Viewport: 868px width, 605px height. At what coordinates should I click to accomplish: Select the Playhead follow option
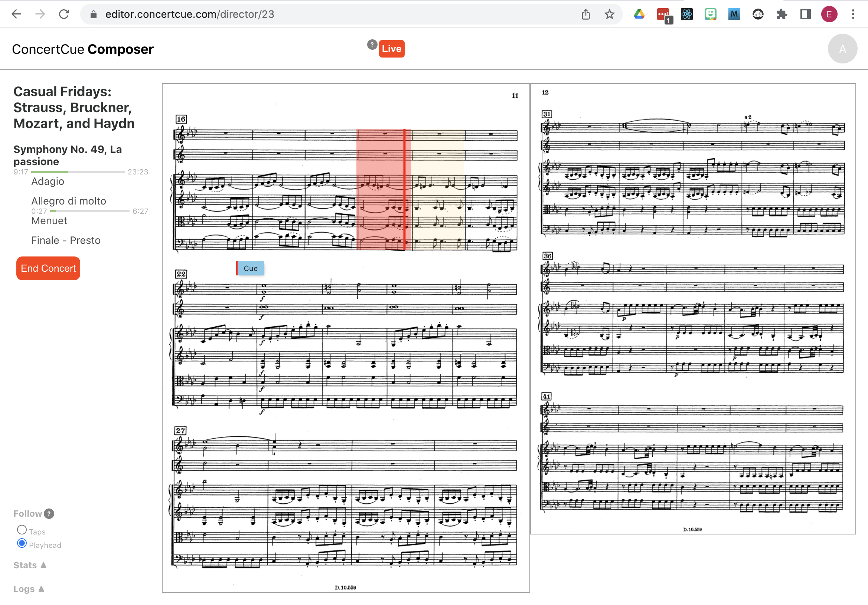22,543
